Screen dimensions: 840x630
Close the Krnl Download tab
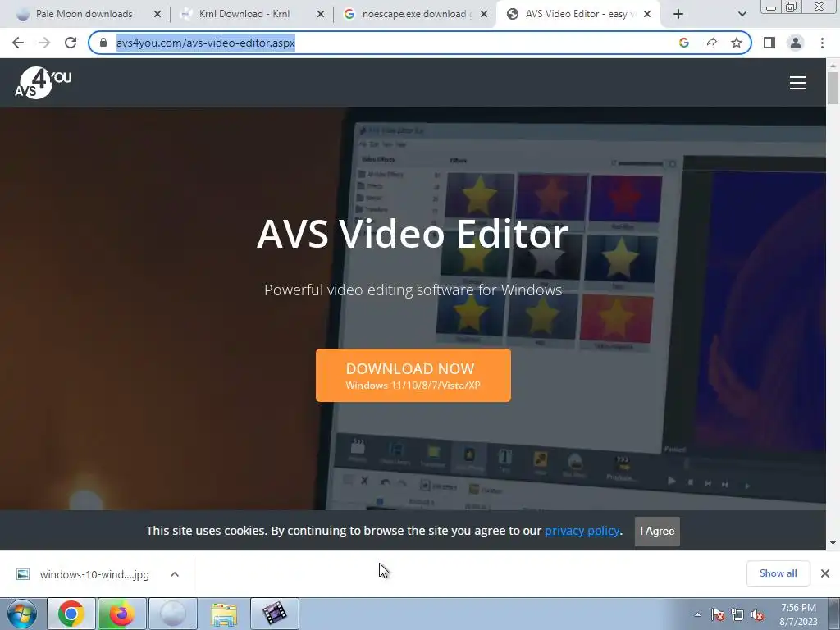click(321, 14)
